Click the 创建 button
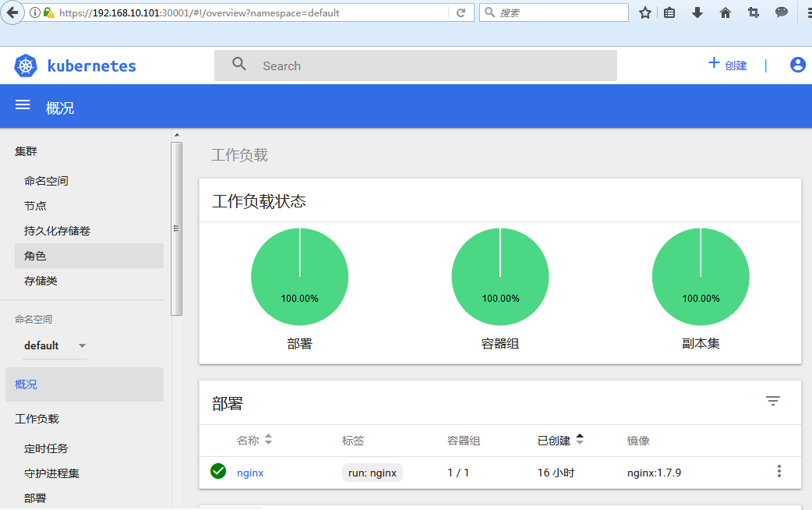The height and width of the screenshot is (510, 812). tap(727, 66)
